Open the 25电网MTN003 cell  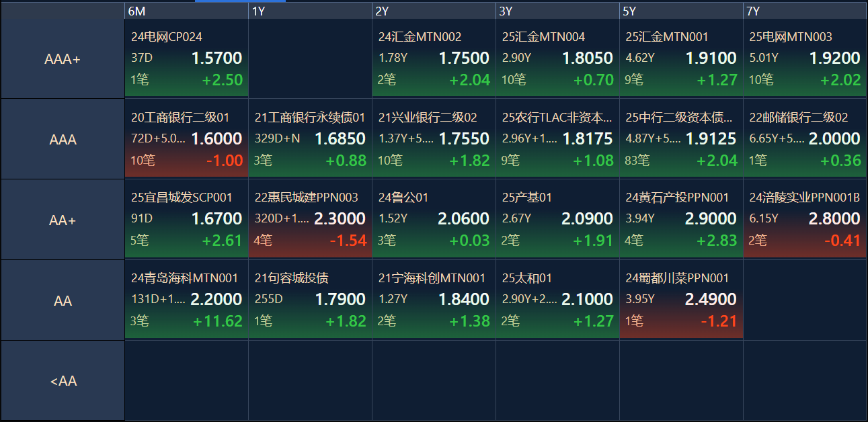(805, 58)
